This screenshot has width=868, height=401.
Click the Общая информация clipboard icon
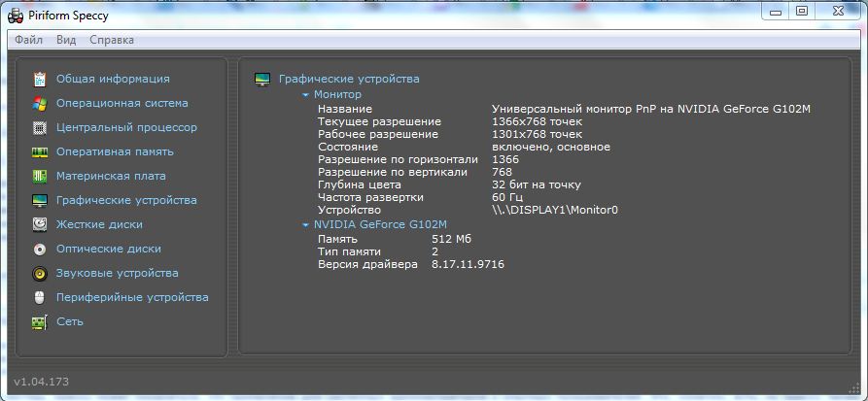pos(39,79)
